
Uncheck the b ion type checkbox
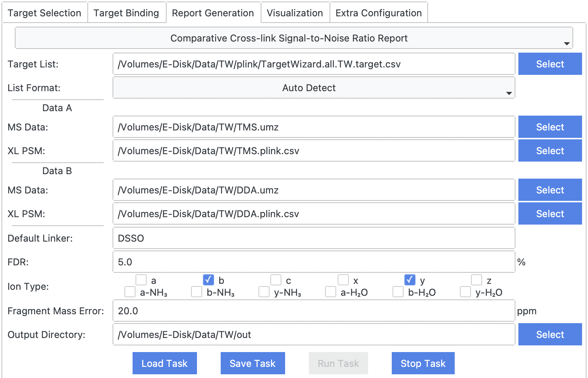(x=208, y=280)
